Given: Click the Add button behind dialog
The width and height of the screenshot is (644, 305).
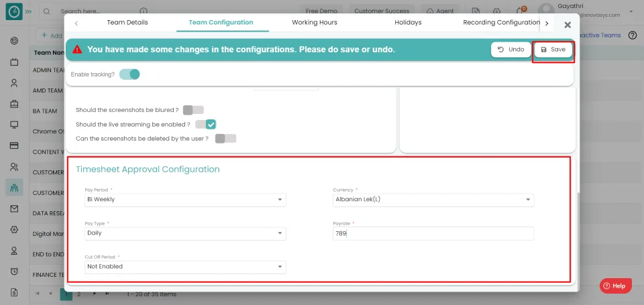Looking at the screenshot, I should click(50, 36).
